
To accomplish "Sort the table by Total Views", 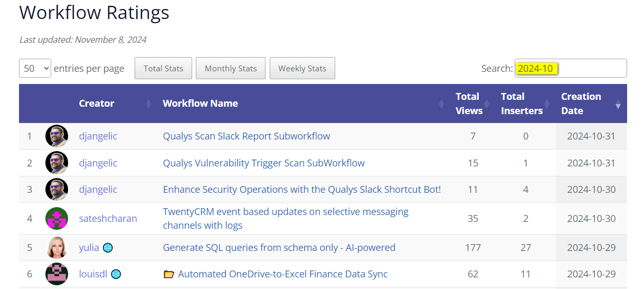I will click(469, 104).
